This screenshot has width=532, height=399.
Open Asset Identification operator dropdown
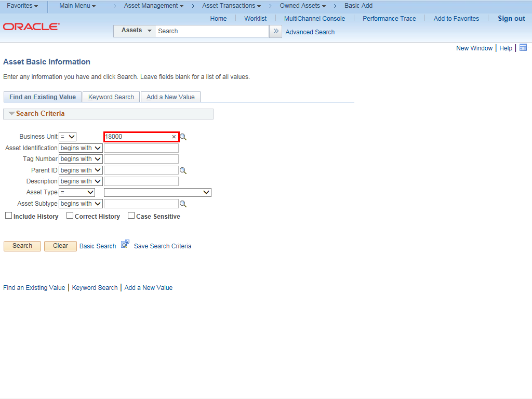pyautogui.click(x=81, y=148)
